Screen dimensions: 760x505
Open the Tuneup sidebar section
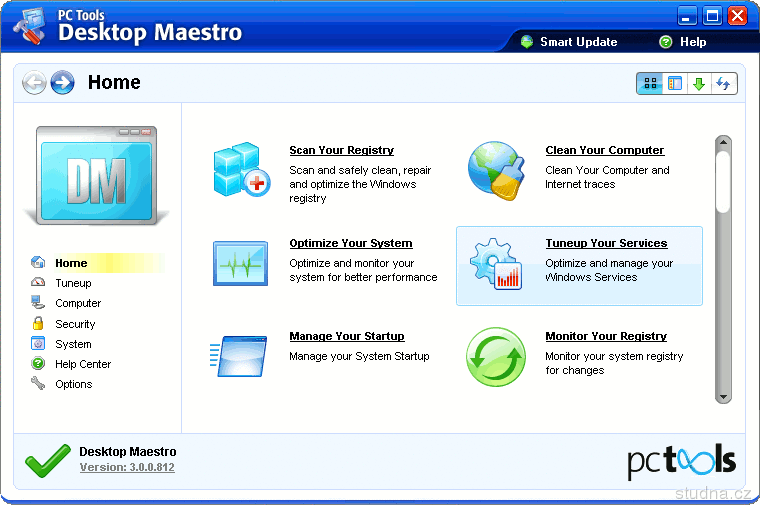click(x=73, y=283)
